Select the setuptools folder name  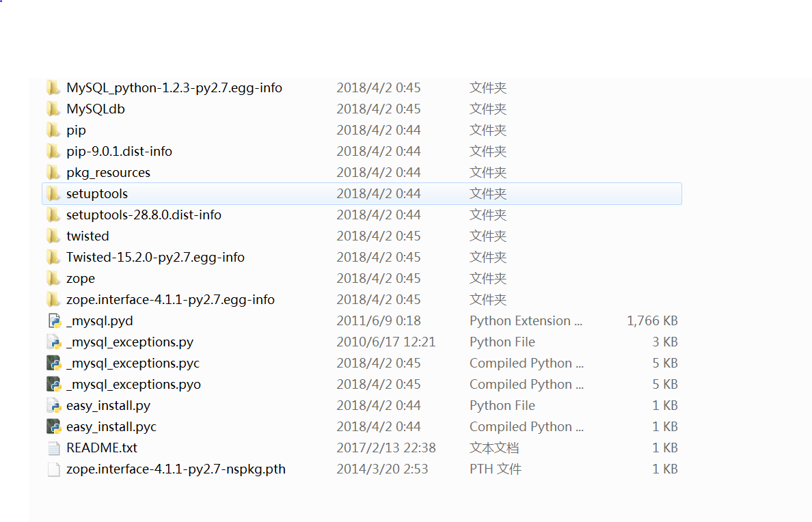point(97,194)
